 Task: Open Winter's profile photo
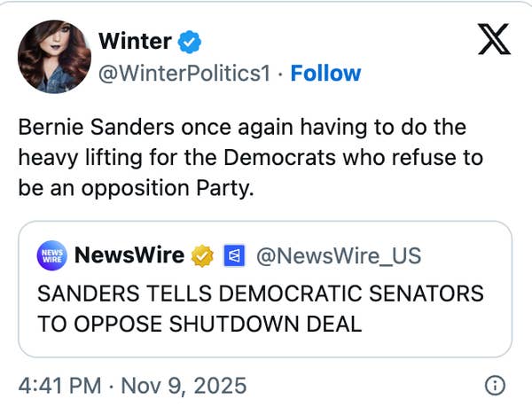[x=54, y=57]
